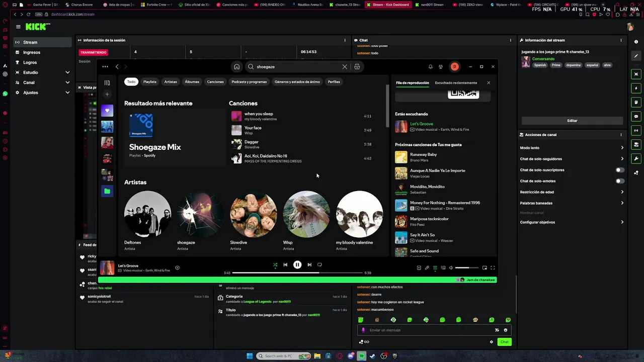The image size is (644, 362).
Task: Toggle Chat de solo-suscriptores switch
Action: [620, 170]
